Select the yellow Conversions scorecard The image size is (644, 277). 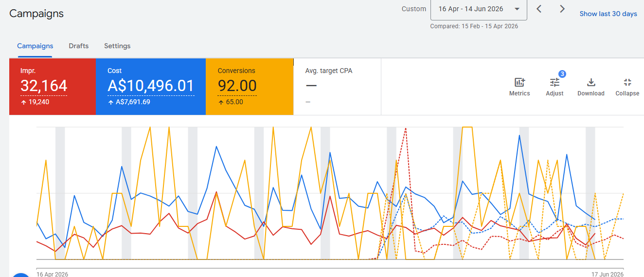pyautogui.click(x=250, y=87)
